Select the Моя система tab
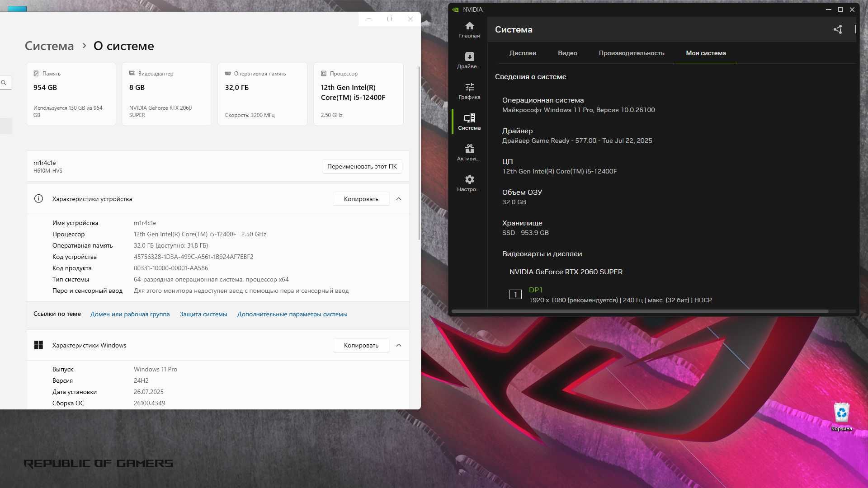868x488 pixels. (x=706, y=53)
